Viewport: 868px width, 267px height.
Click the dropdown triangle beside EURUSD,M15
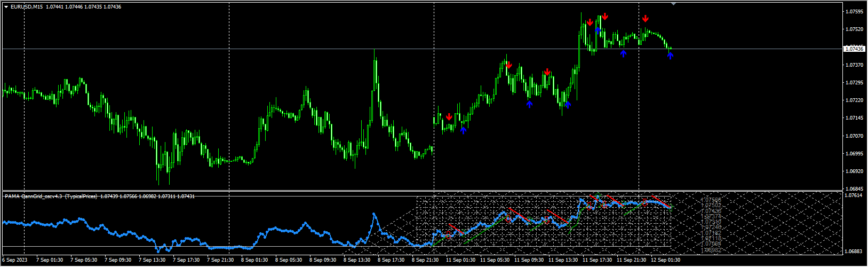tap(6, 6)
